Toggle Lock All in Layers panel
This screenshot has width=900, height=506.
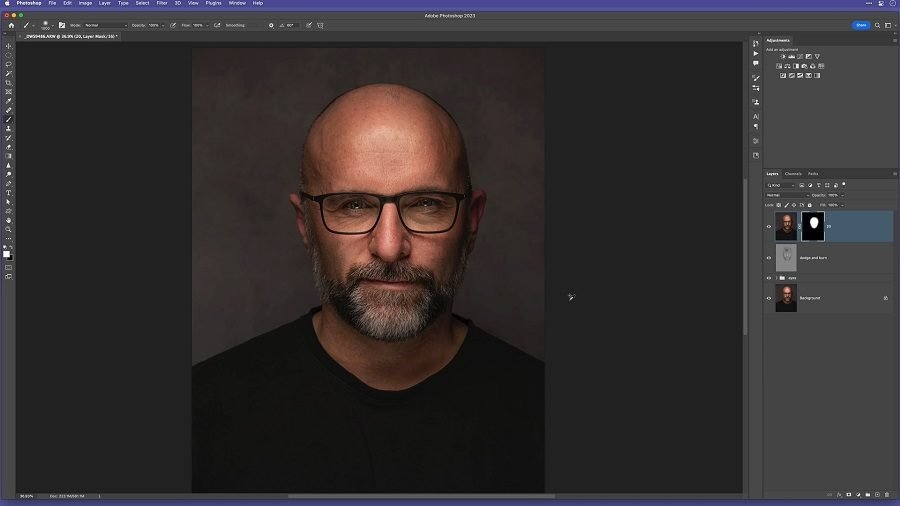pos(810,205)
